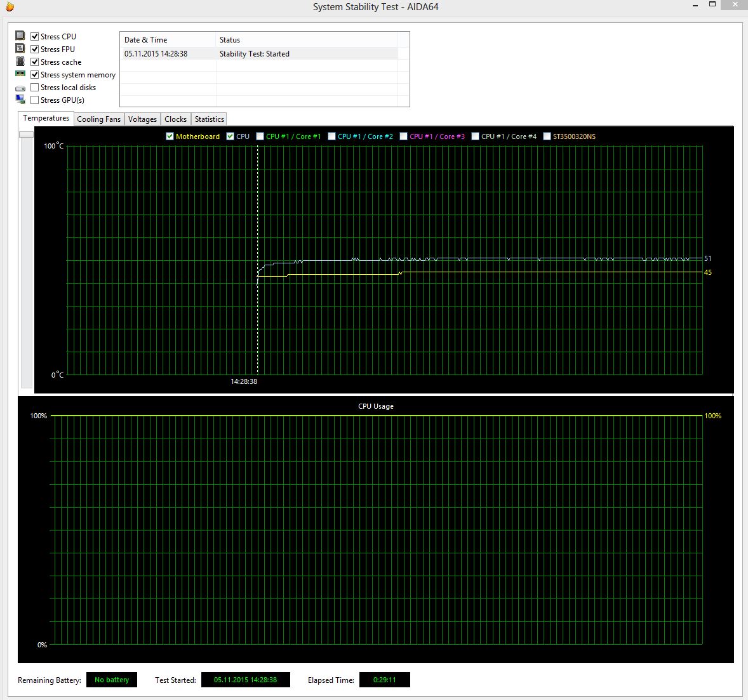The height and width of the screenshot is (700, 748).
Task: Click the Remaining Battery label
Action: point(49,680)
